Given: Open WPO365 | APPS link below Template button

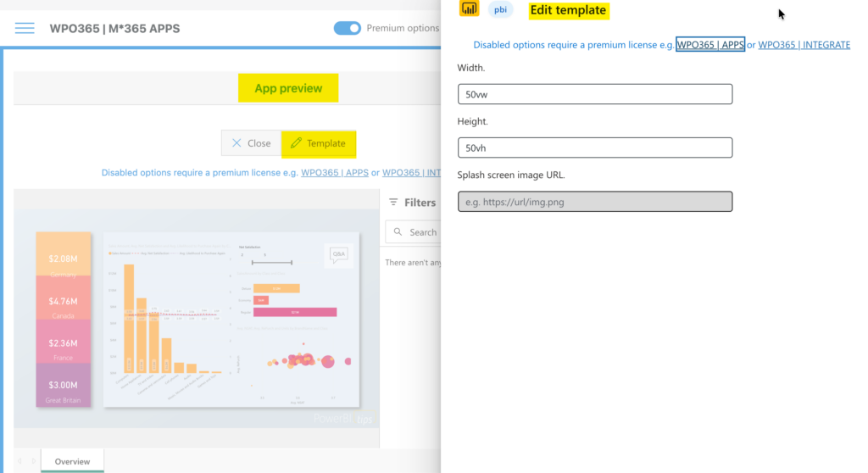Looking at the screenshot, I should coord(334,173).
